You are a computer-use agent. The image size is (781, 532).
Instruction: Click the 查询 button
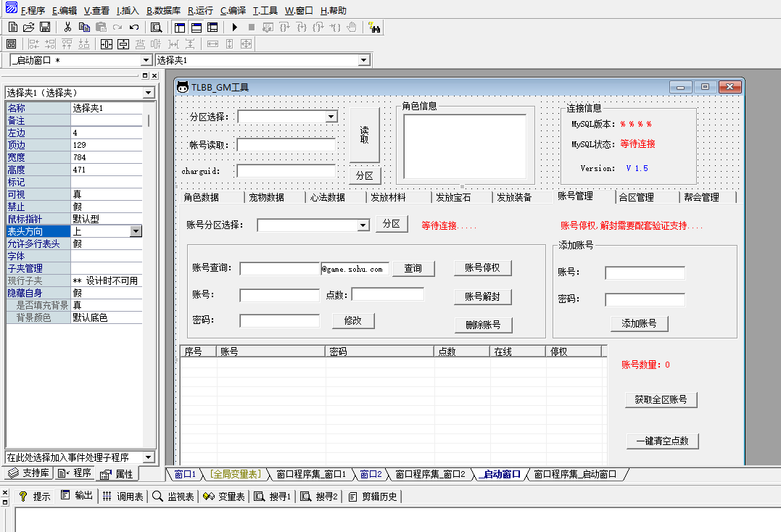[413, 269]
